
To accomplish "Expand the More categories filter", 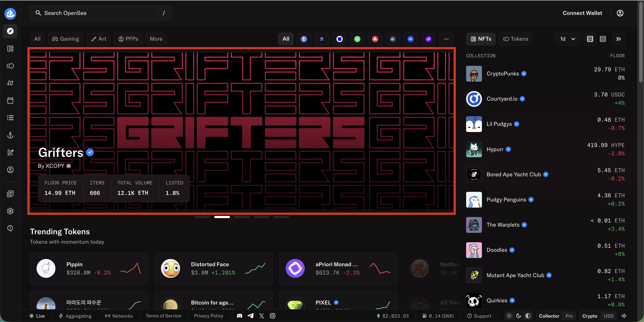I will click(x=156, y=39).
